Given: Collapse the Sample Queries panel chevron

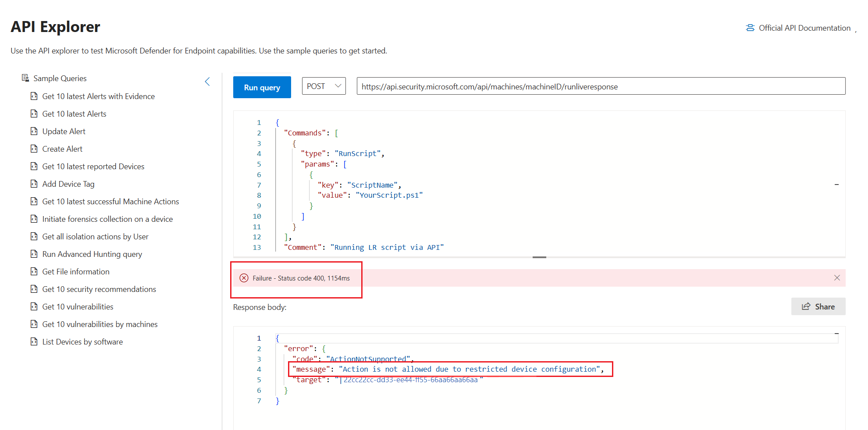Looking at the screenshot, I should 207,82.
